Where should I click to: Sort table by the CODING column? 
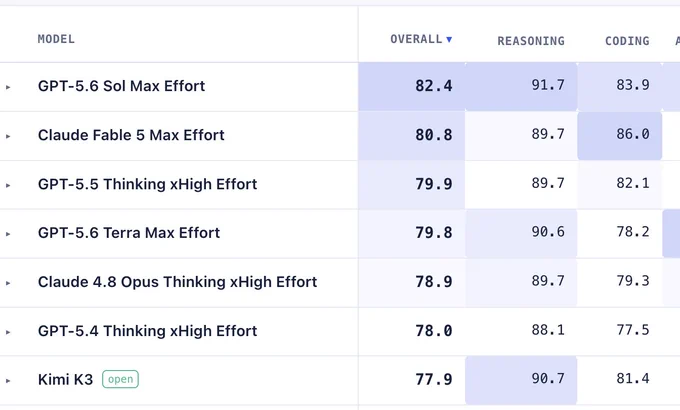(x=627, y=41)
